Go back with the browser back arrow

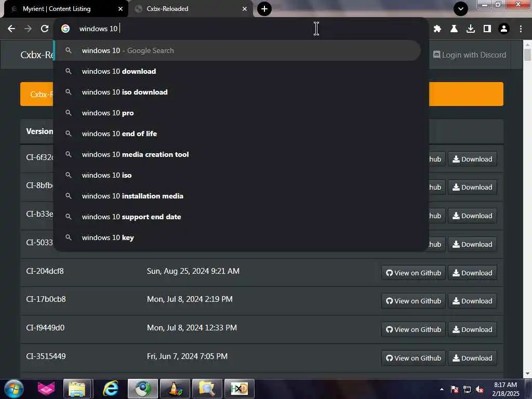point(11,29)
